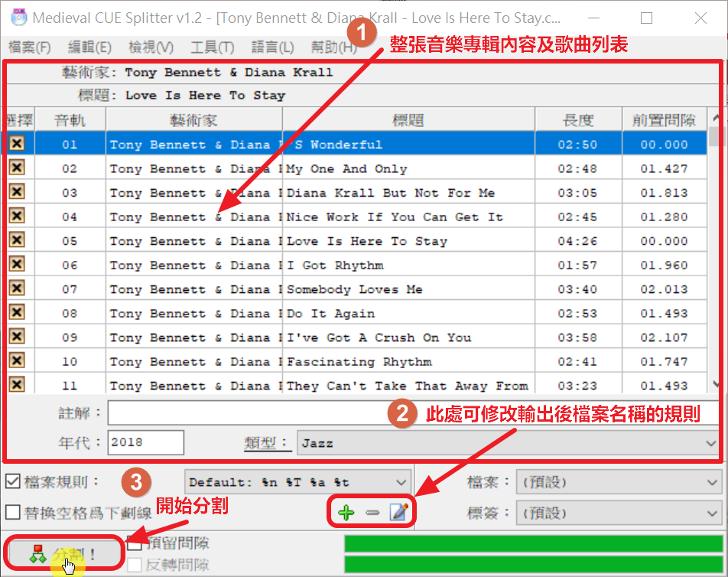Click the minus remove-rule icon
Screen dimensions: 728x577
click(372, 513)
